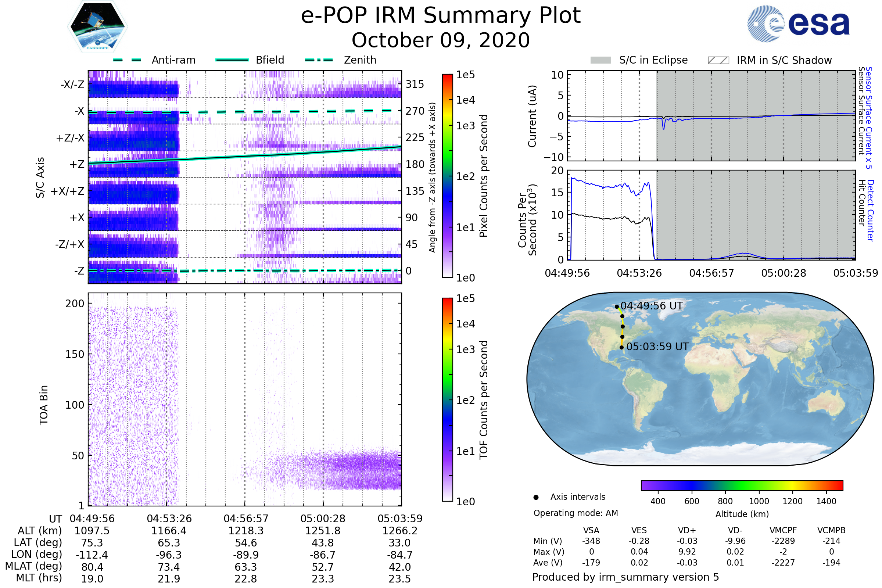The width and height of the screenshot is (882, 588).
Task: Click the MLT (hrs) row label
Action: [39, 578]
